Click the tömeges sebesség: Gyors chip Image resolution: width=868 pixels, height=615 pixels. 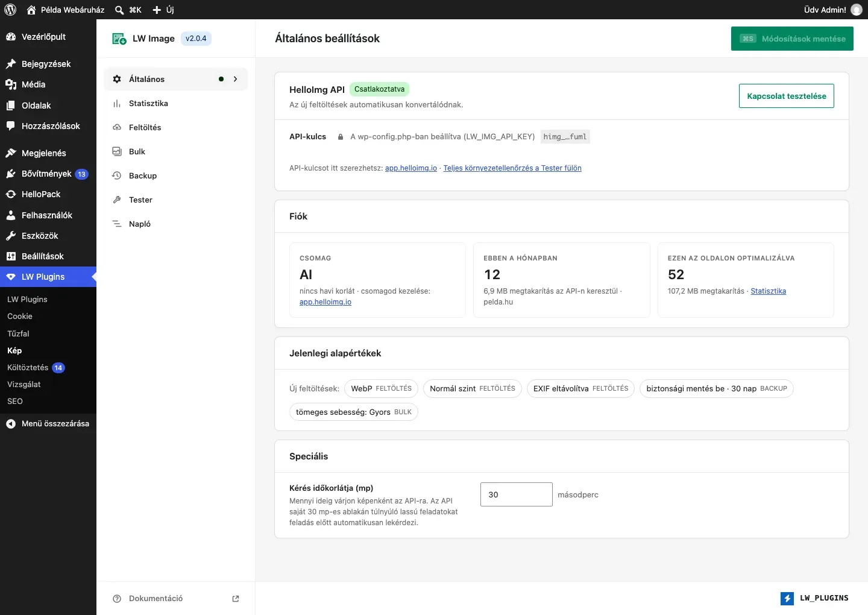354,412
